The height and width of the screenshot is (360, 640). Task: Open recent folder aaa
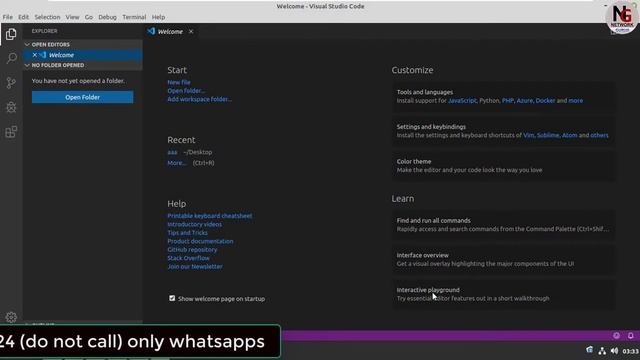click(x=172, y=152)
